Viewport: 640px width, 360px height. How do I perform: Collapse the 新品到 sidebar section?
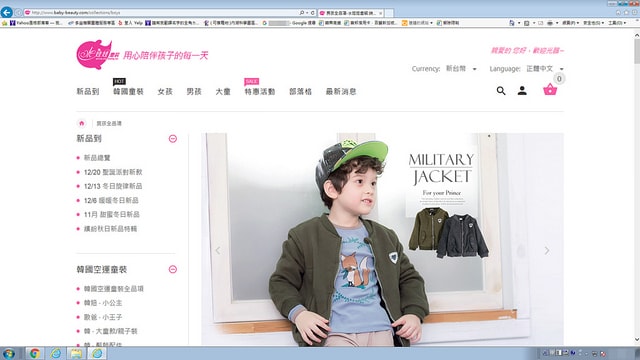tap(173, 139)
